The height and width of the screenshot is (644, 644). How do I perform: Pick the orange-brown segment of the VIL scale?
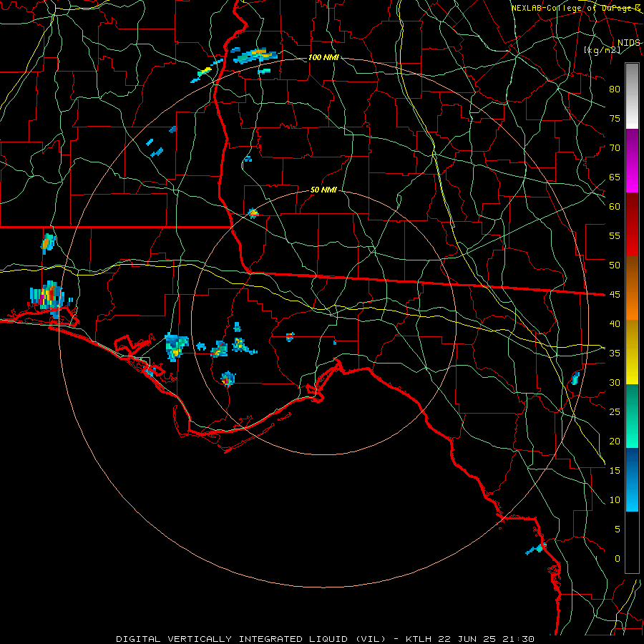tap(632, 288)
